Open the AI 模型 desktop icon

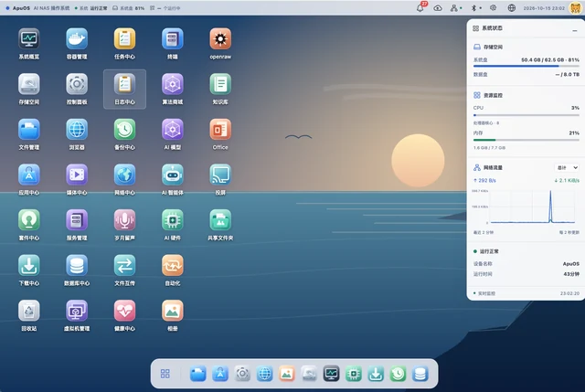173,130
